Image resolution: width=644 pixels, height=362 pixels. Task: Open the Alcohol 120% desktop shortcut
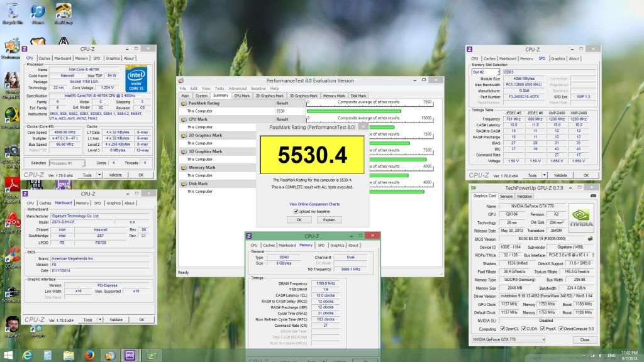[x=12, y=223]
